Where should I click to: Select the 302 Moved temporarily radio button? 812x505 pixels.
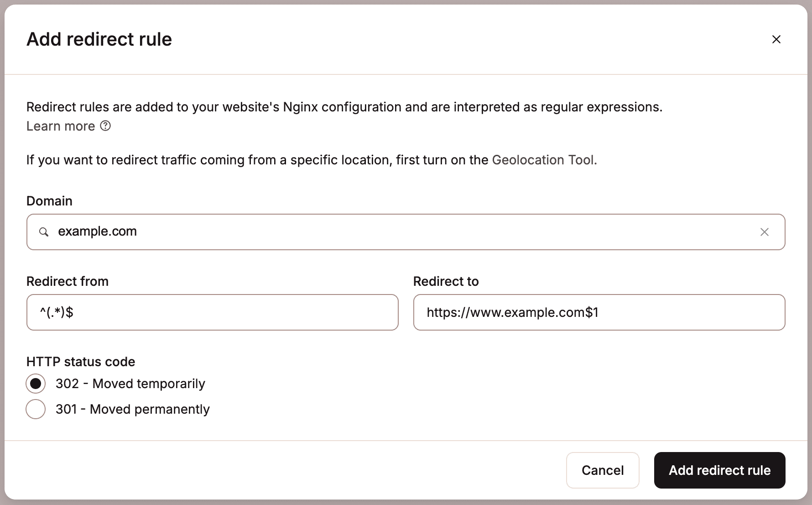click(x=36, y=384)
